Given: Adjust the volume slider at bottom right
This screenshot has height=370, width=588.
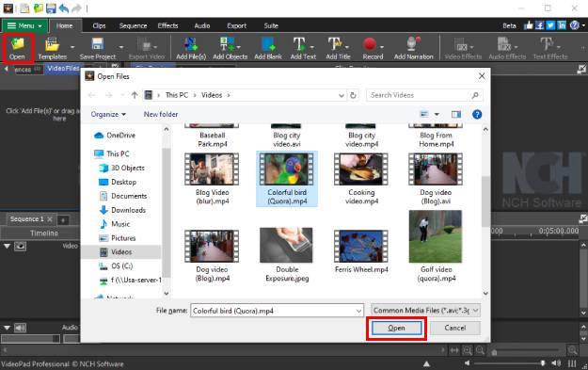Looking at the screenshot, I should coord(542,363).
